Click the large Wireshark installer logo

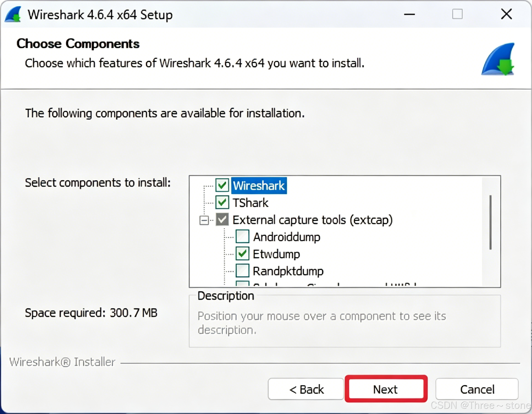[498, 59]
